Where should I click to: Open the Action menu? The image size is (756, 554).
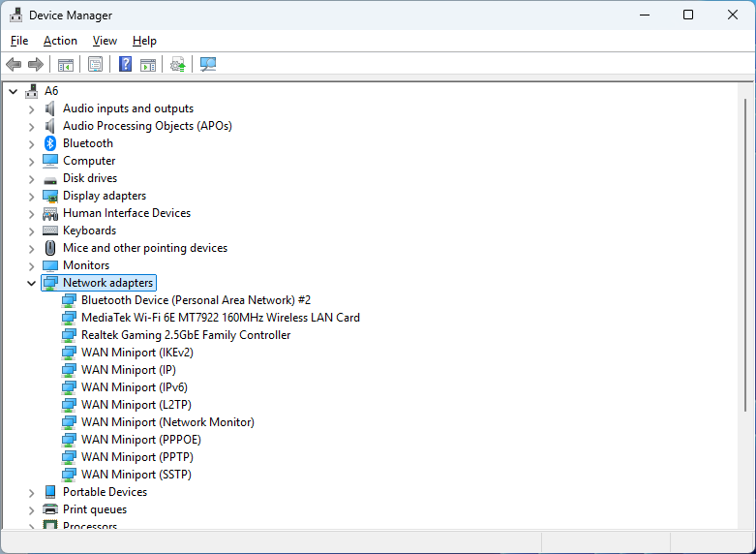point(60,41)
